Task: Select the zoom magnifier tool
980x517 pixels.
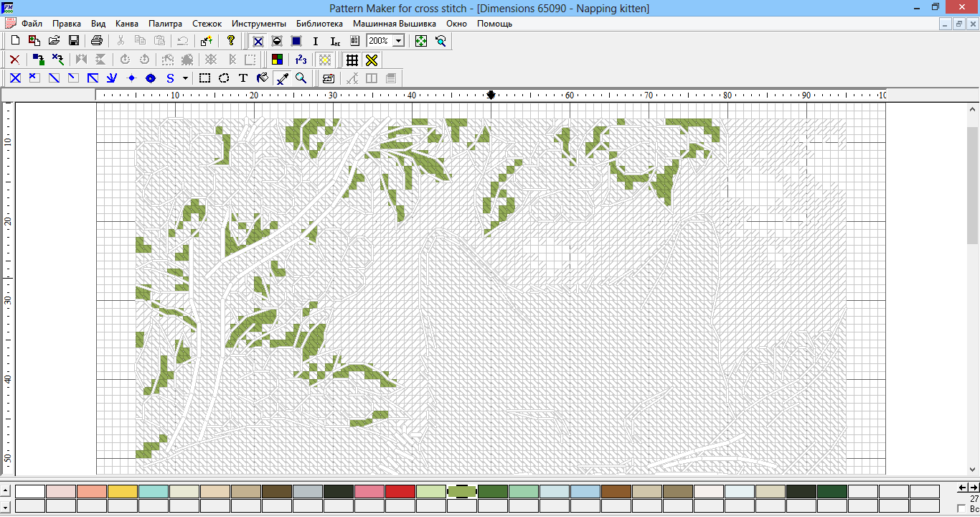Action: pyautogui.click(x=301, y=78)
